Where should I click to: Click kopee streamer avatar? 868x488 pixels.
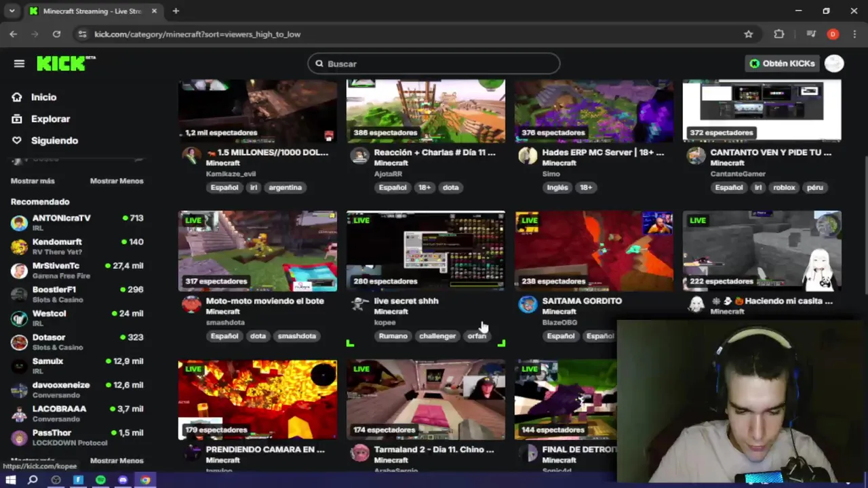tap(360, 304)
